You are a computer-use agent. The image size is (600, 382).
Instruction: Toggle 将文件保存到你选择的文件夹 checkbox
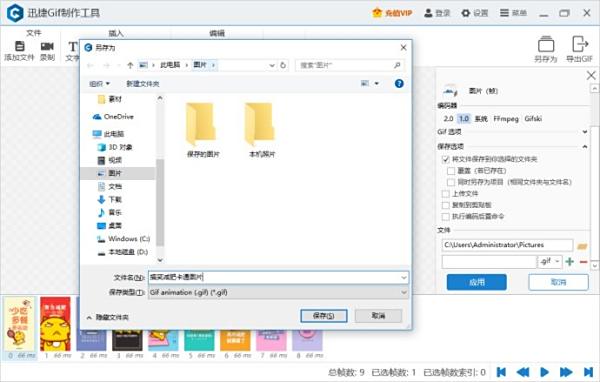pyautogui.click(x=446, y=159)
